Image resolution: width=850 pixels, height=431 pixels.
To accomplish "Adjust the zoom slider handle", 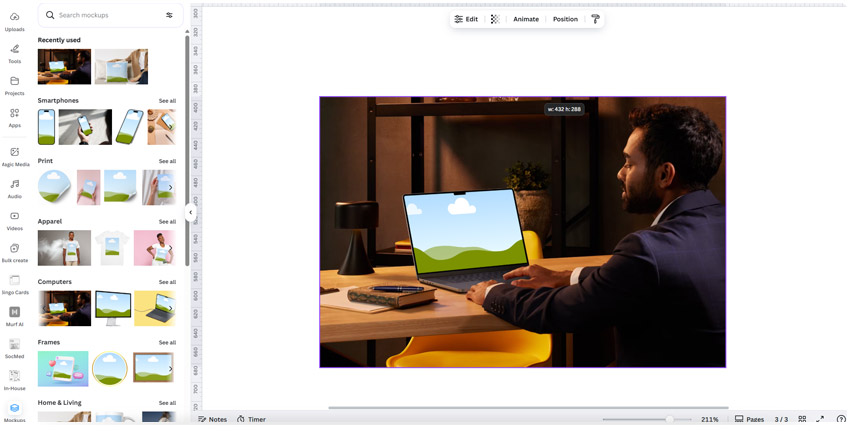I will tap(670, 419).
